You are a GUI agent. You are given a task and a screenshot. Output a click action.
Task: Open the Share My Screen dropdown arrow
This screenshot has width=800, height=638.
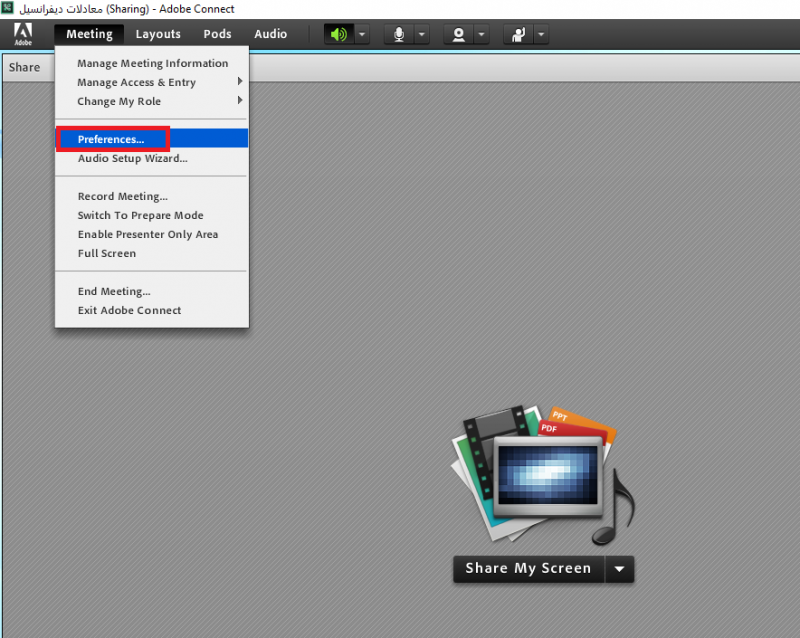pyautogui.click(x=620, y=569)
